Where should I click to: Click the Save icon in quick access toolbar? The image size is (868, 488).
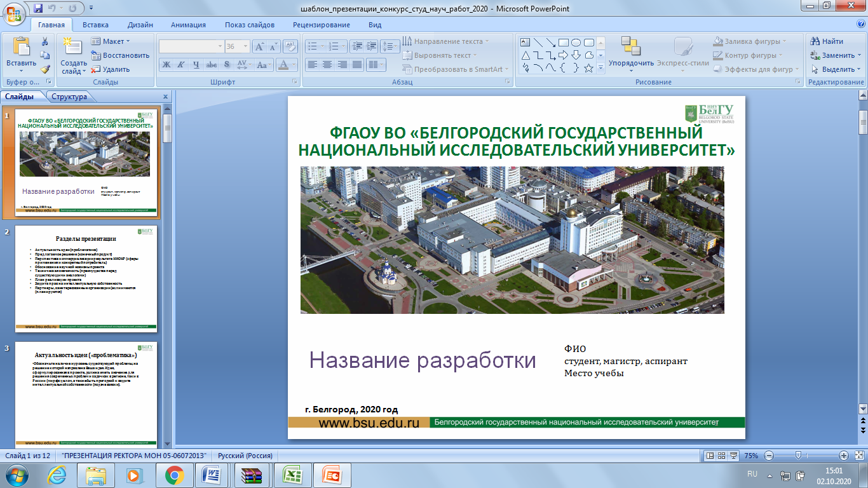click(39, 9)
